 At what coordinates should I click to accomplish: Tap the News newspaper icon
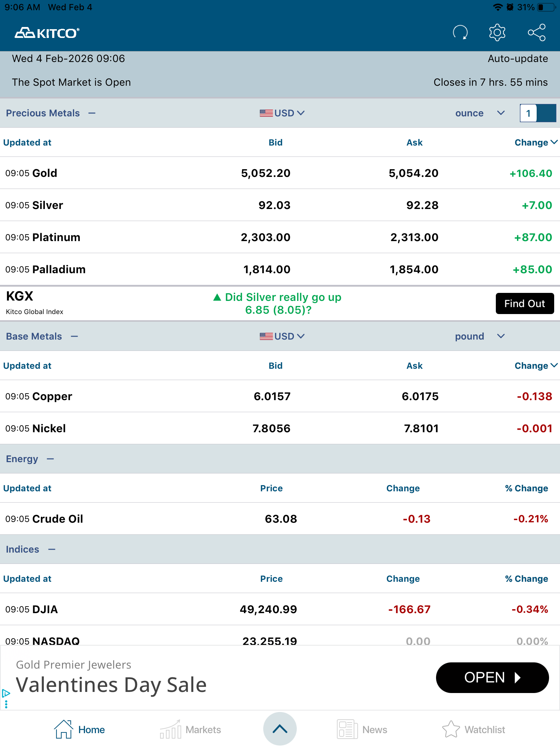pos(347,729)
